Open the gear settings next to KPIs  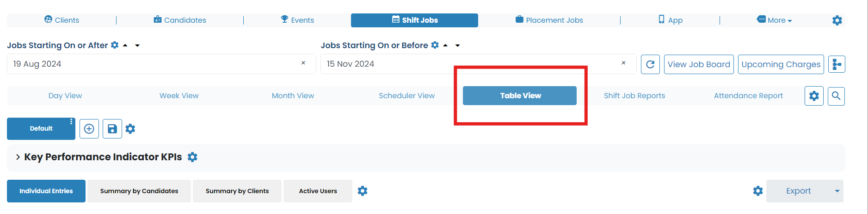(192, 157)
